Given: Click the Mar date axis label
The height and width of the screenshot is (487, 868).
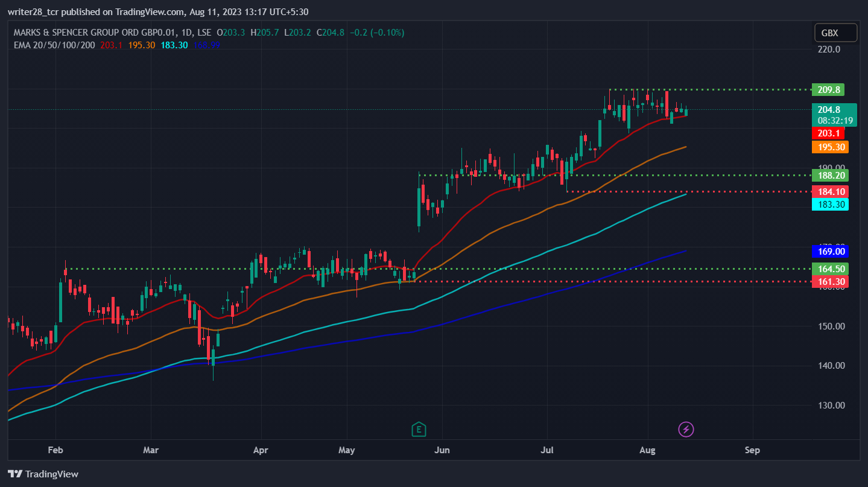Looking at the screenshot, I should (151, 450).
